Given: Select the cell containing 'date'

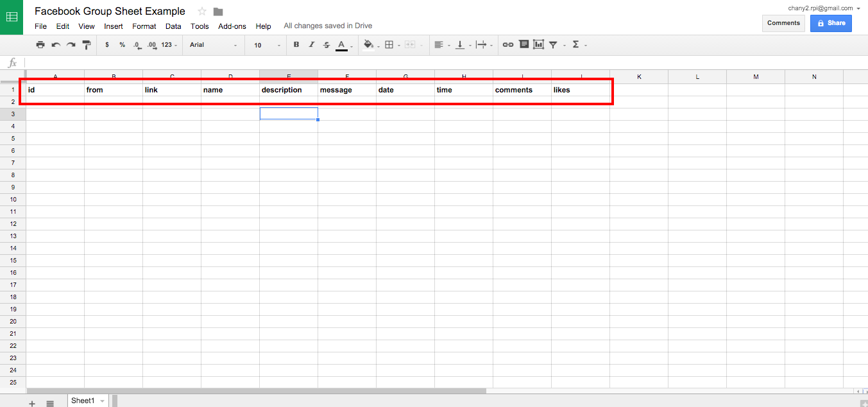Looking at the screenshot, I should coord(405,90).
